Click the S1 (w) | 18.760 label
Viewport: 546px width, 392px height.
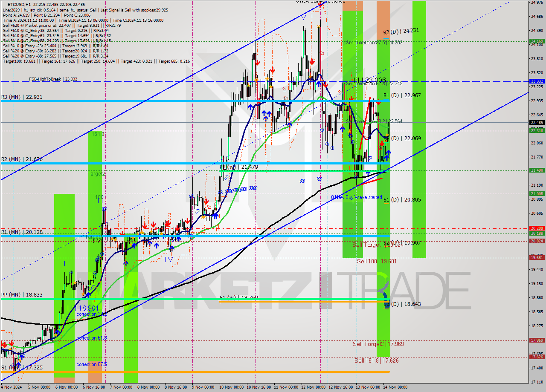[x=239, y=297]
